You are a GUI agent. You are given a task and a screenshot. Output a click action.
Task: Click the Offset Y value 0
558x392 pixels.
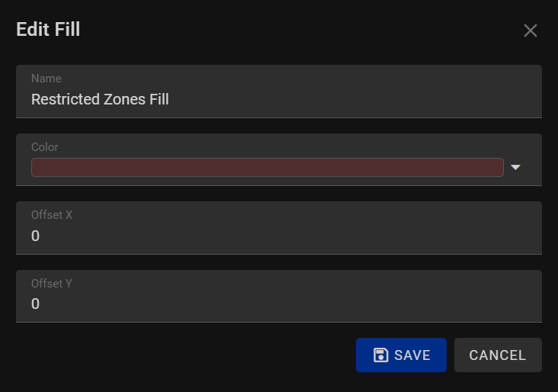coord(35,304)
